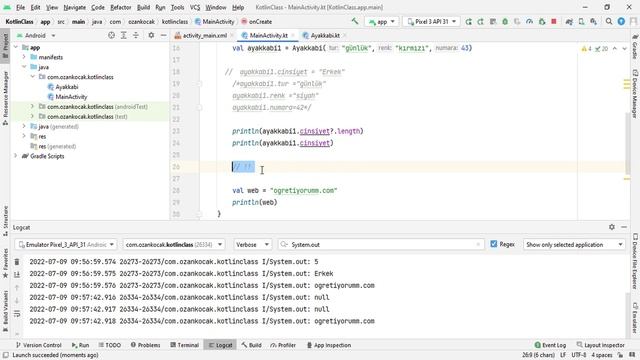Viewport: 640px width, 360px height.
Task: Toggle soft-wrap icon in Logcat
Action: pos(17,314)
